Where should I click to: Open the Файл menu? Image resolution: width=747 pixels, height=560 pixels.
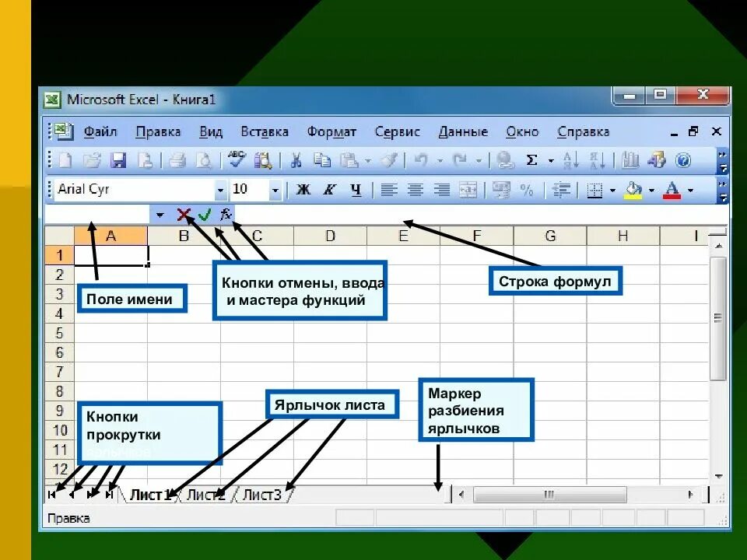point(100,131)
